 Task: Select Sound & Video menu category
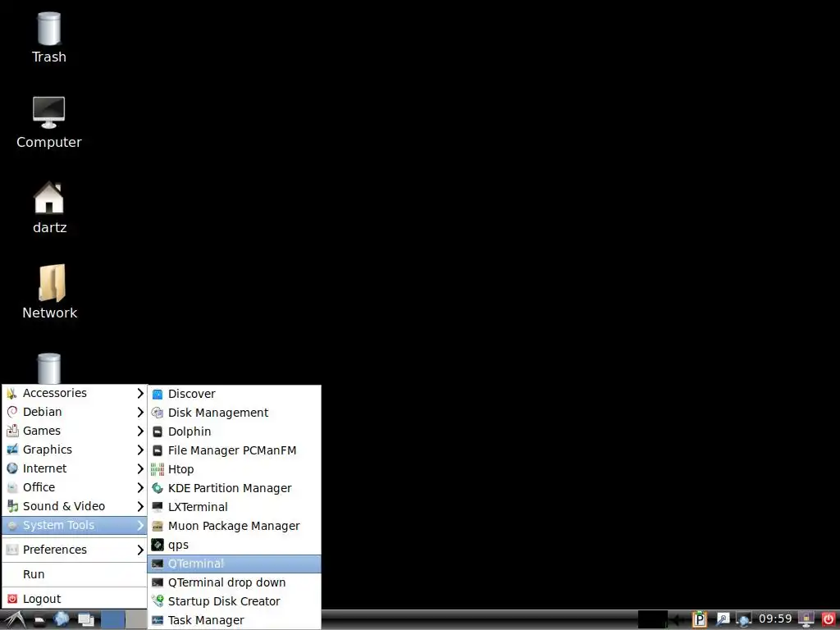click(75, 506)
